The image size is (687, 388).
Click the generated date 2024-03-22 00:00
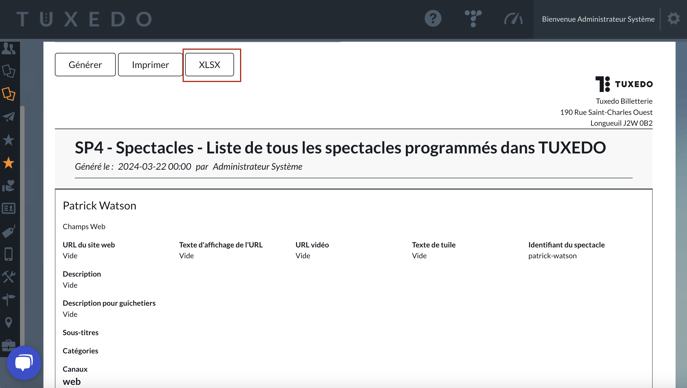tap(154, 166)
